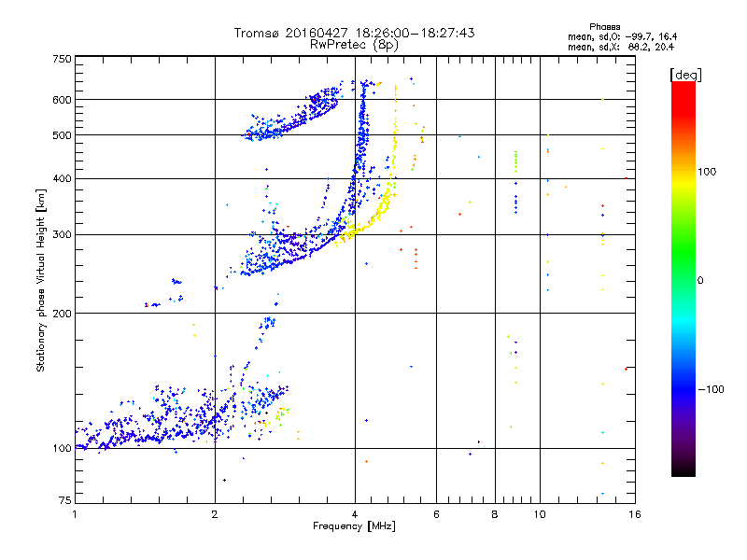Click the '75' y-axis tick label
This screenshot has width=747, height=560.
(65, 500)
